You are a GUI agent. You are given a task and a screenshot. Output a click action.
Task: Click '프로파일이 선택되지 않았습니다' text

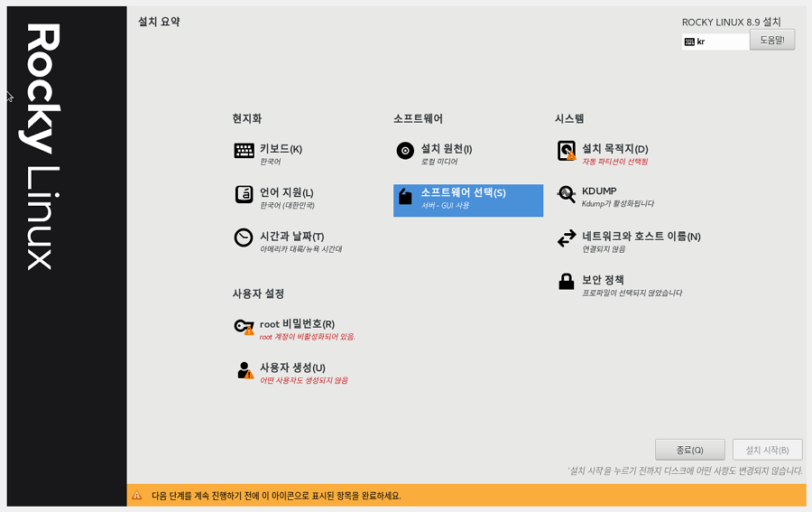pyautogui.click(x=632, y=293)
